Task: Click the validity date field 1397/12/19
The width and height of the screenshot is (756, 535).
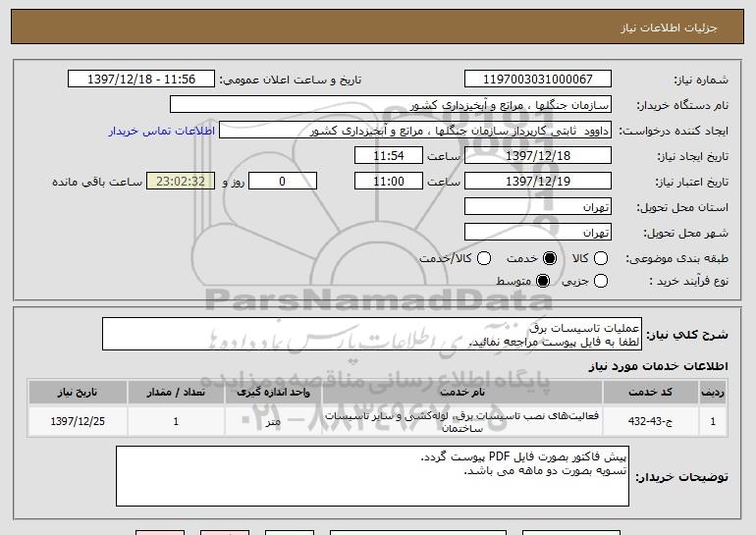Action: point(538,182)
